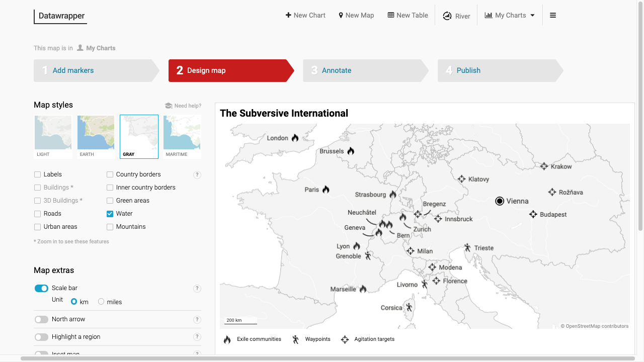Enable the Labels checkbox
644x362 pixels.
[x=38, y=174]
